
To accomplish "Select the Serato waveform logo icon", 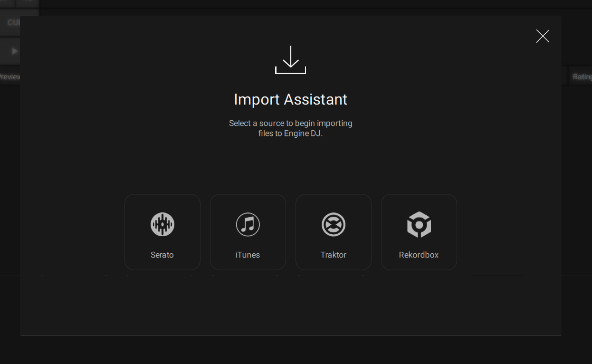I will pyautogui.click(x=162, y=224).
